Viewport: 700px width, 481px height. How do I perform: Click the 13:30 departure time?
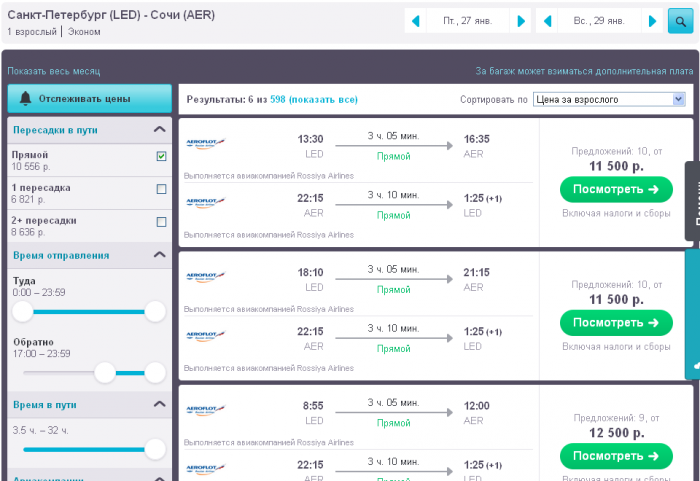click(310, 139)
